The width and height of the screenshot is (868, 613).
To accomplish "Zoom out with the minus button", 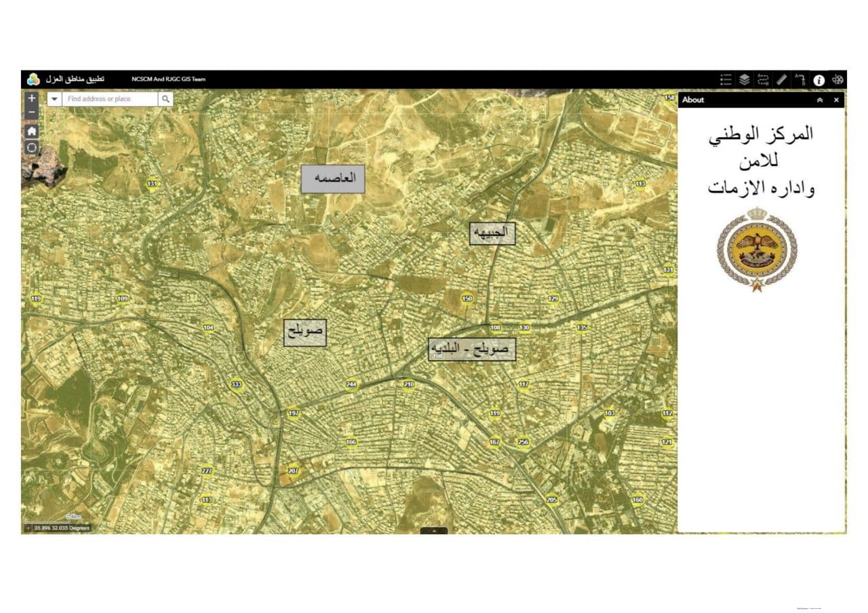I will click(x=32, y=112).
